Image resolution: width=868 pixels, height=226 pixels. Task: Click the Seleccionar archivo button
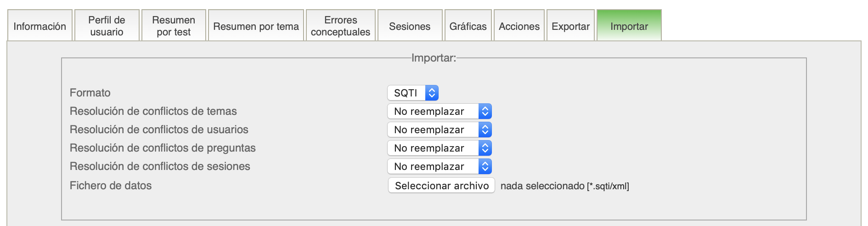coord(441,186)
